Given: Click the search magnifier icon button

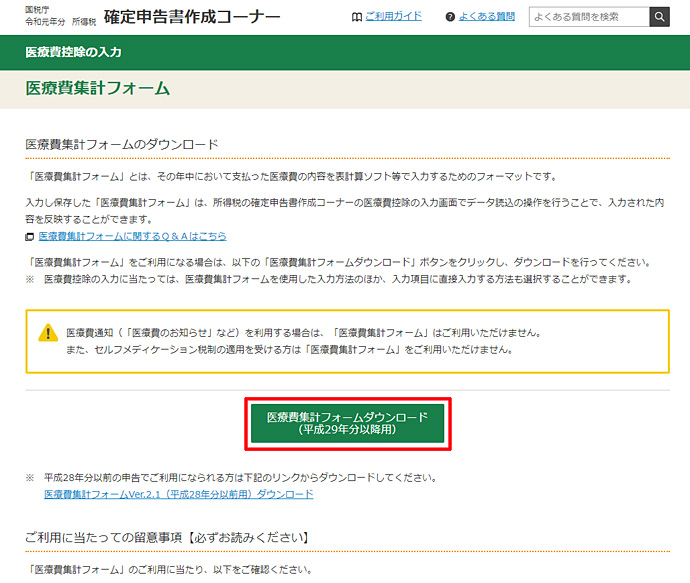Looking at the screenshot, I should pyautogui.click(x=659, y=17).
